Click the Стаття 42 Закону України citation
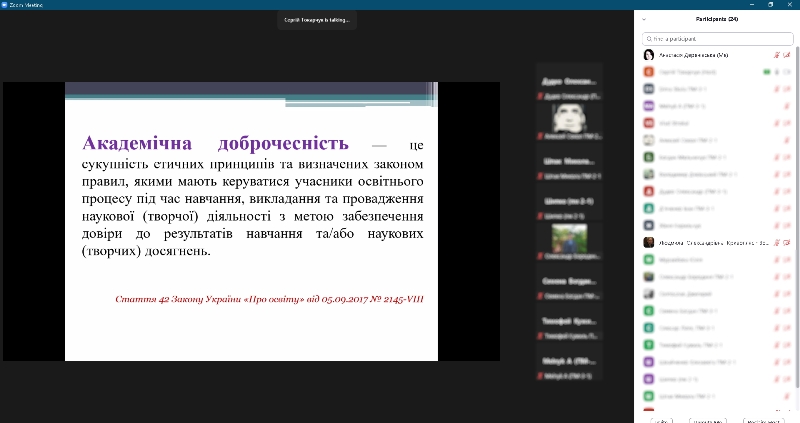This screenshot has height=423, width=800. 269,299
